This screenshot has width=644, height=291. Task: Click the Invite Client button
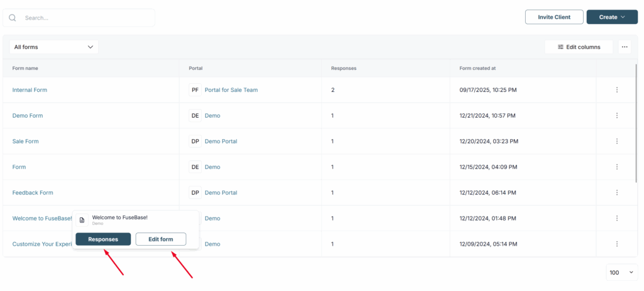click(554, 17)
